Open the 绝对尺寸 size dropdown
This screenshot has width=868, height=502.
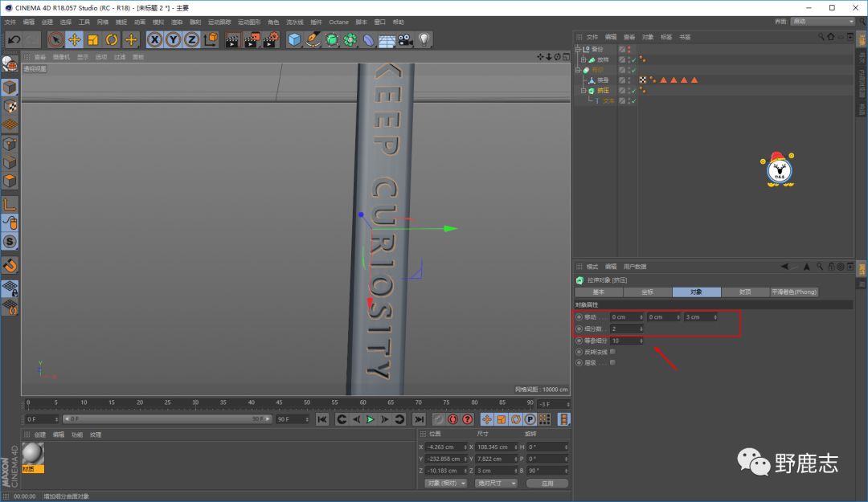494,483
